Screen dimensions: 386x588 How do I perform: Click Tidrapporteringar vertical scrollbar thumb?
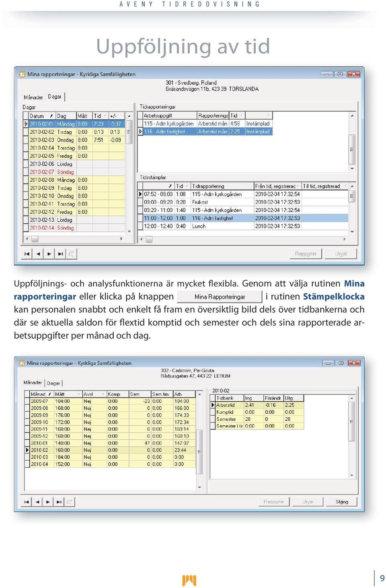(x=352, y=149)
